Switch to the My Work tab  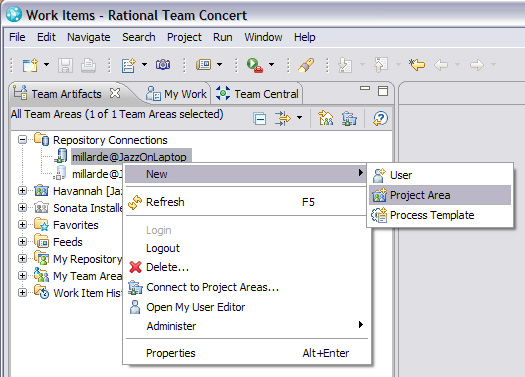[176, 94]
